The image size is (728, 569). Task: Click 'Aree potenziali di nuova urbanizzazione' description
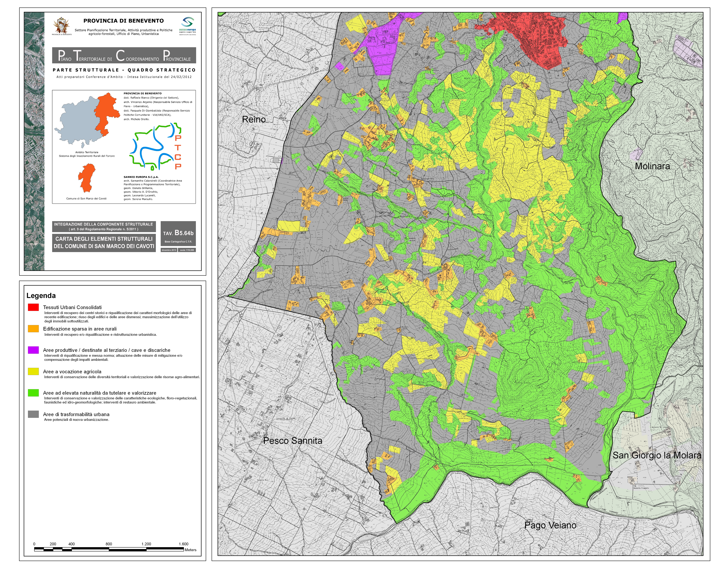pos(76,420)
